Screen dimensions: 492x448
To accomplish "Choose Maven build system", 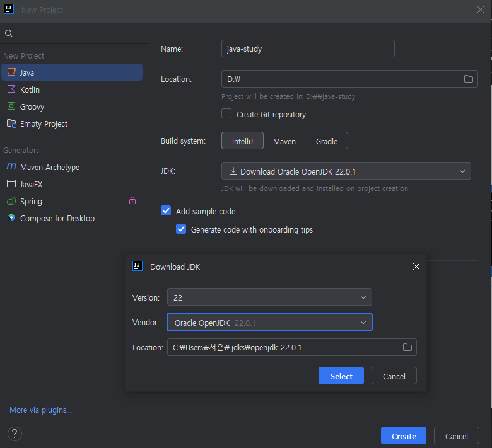I will pyautogui.click(x=284, y=141).
